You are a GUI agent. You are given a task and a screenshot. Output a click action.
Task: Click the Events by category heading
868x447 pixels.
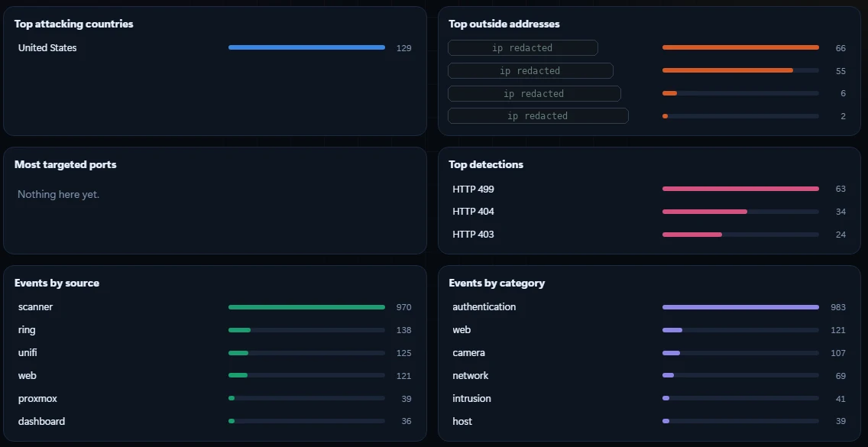497,283
